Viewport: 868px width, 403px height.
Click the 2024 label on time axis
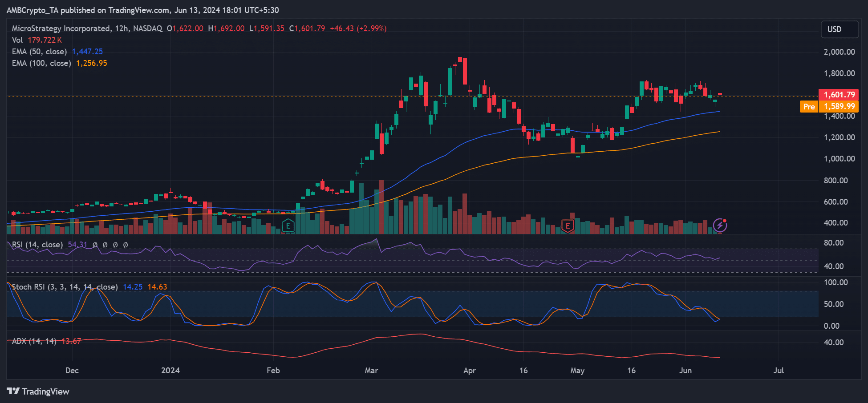[170, 371]
